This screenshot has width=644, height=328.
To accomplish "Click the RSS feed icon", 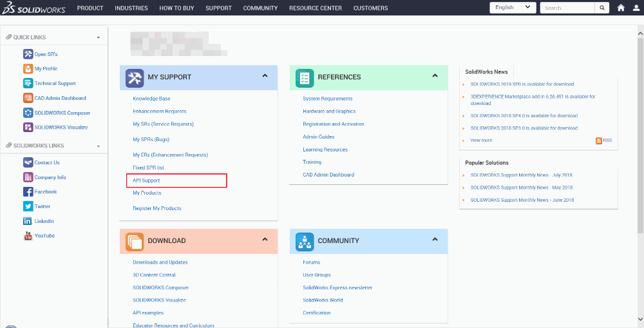I will pos(599,140).
